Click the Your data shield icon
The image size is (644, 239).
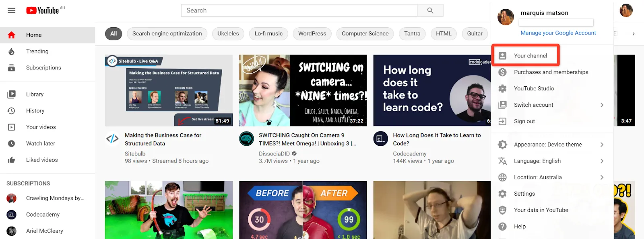pos(502,210)
